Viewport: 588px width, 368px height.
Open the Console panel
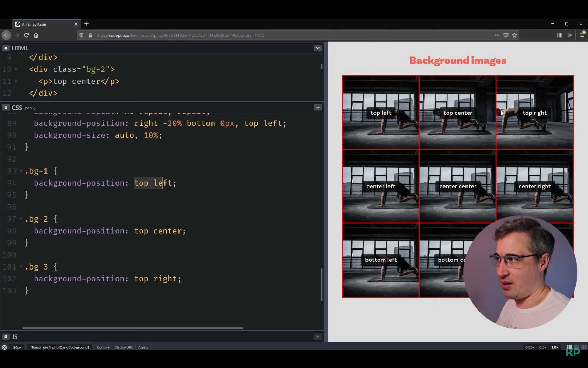click(103, 347)
